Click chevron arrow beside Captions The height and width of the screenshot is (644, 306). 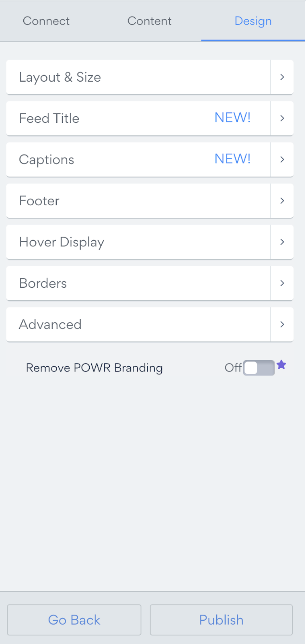click(x=282, y=159)
